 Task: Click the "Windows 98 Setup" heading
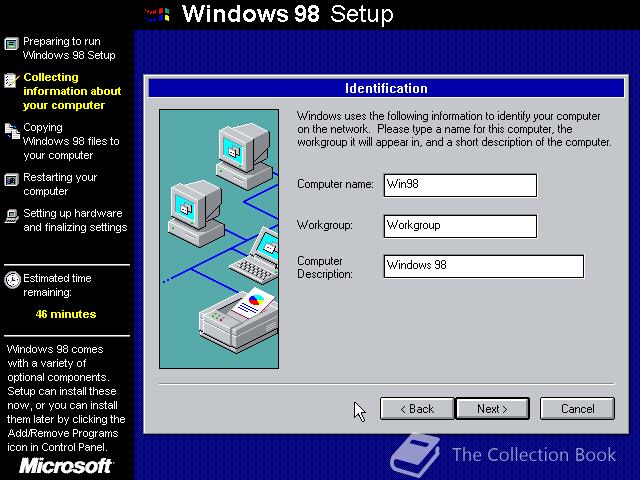(288, 14)
